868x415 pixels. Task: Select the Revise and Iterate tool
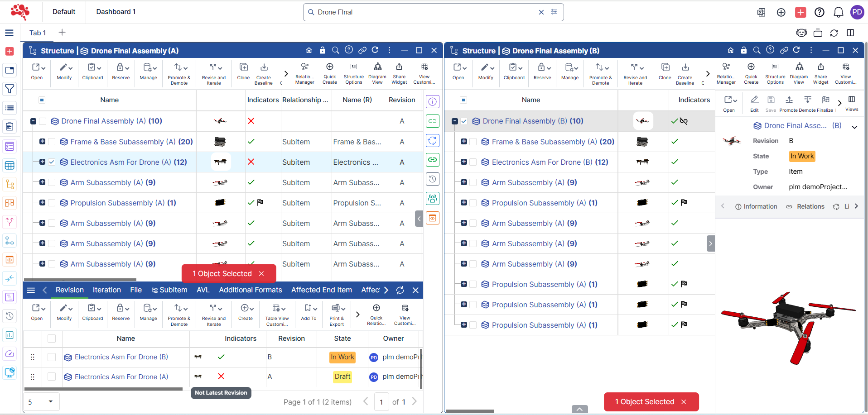[x=213, y=74]
